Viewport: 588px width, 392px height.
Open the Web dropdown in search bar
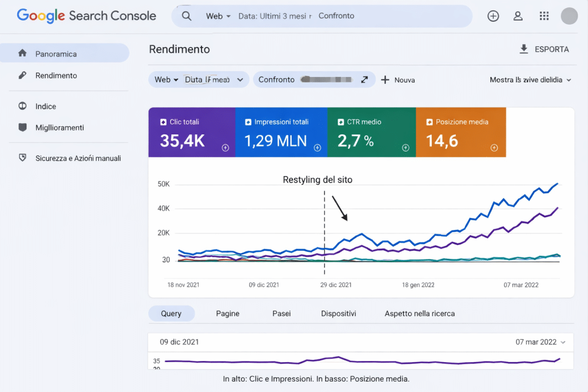click(x=218, y=16)
